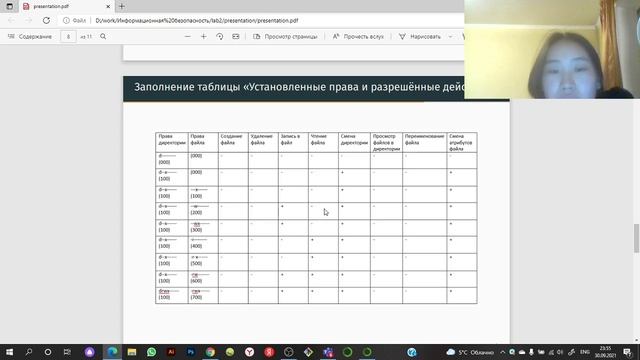Image resolution: width=640 pixels, height=360 pixels.
Task: View site info icon beside Файл
Action: 66,20
